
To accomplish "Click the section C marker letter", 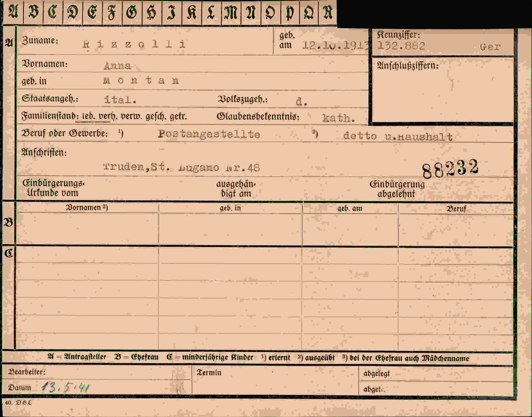I will [8, 253].
